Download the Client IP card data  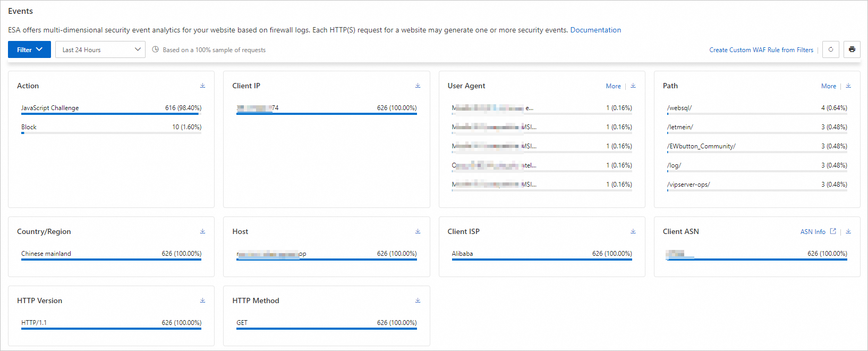[418, 86]
